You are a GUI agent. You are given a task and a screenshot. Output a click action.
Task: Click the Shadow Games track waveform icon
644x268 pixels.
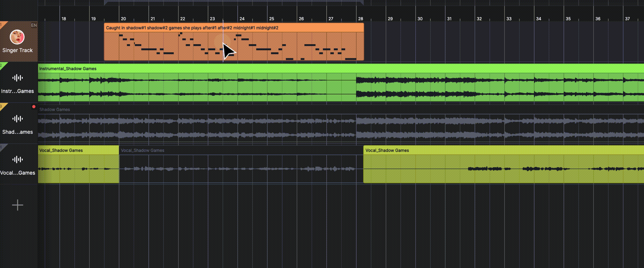click(17, 119)
